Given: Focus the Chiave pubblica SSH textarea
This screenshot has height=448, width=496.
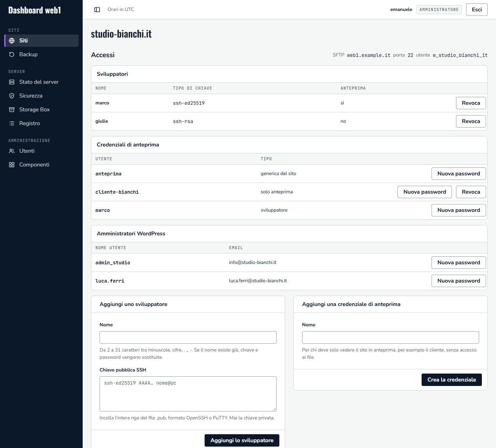Looking at the screenshot, I should pyautogui.click(x=188, y=394).
